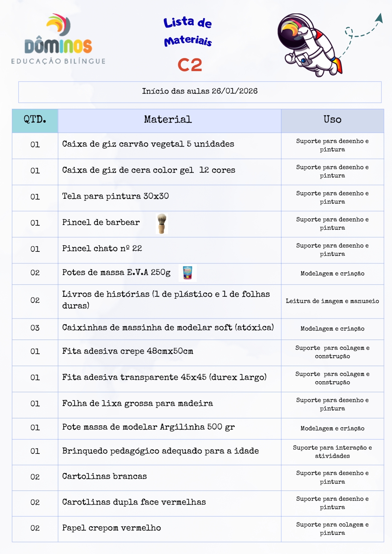This screenshot has width=392, height=554.
Task: Click the red C2 class label
Action: [x=189, y=65]
